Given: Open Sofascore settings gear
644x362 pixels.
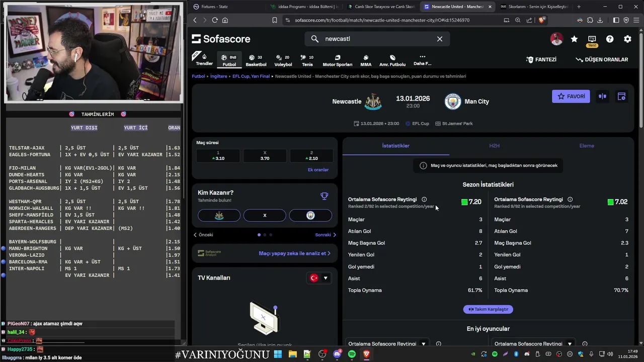Looking at the screenshot, I should [x=627, y=39].
